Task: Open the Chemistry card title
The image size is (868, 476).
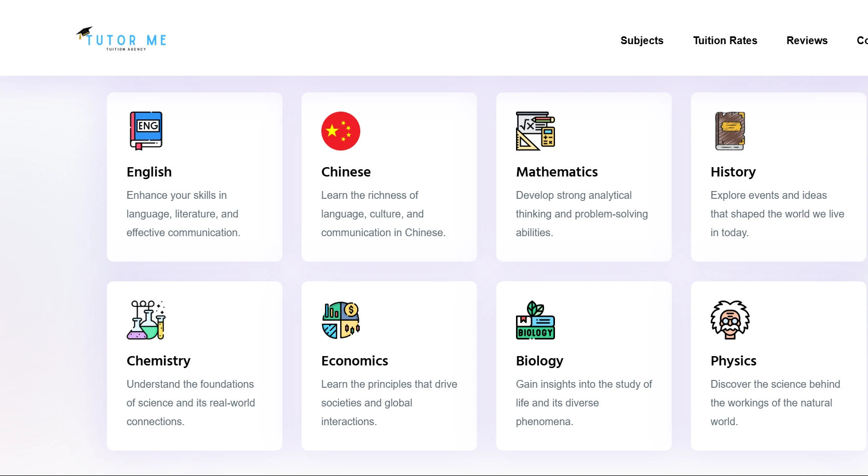Action: coord(158,361)
